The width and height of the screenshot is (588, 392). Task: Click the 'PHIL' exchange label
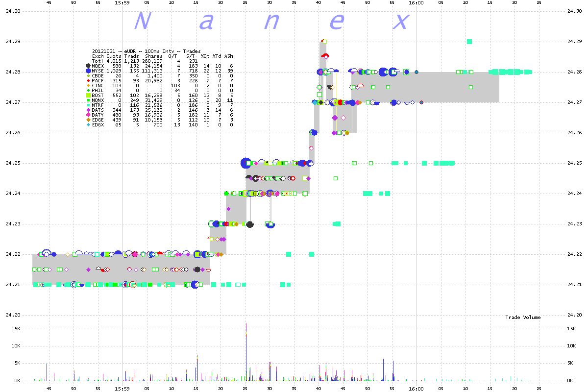[x=98, y=90]
